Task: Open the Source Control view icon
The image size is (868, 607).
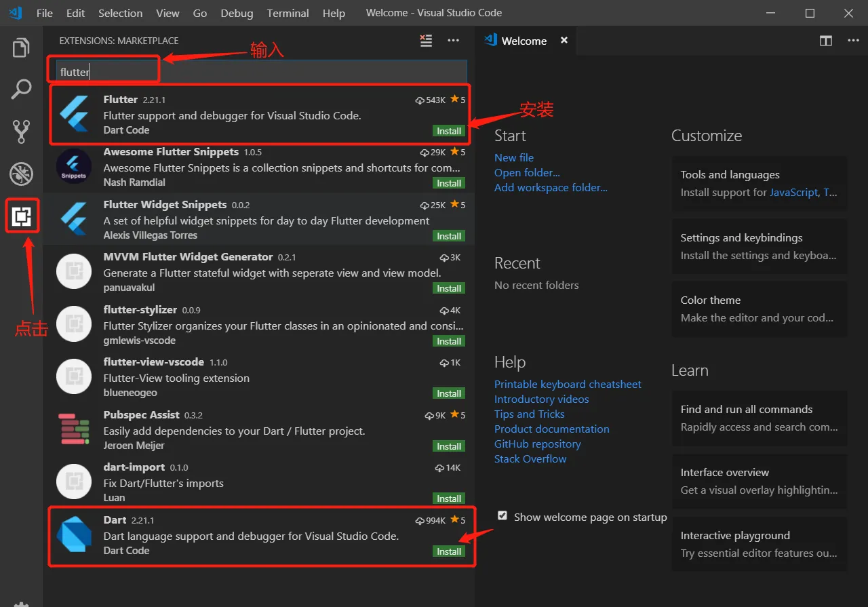Action: 22,132
